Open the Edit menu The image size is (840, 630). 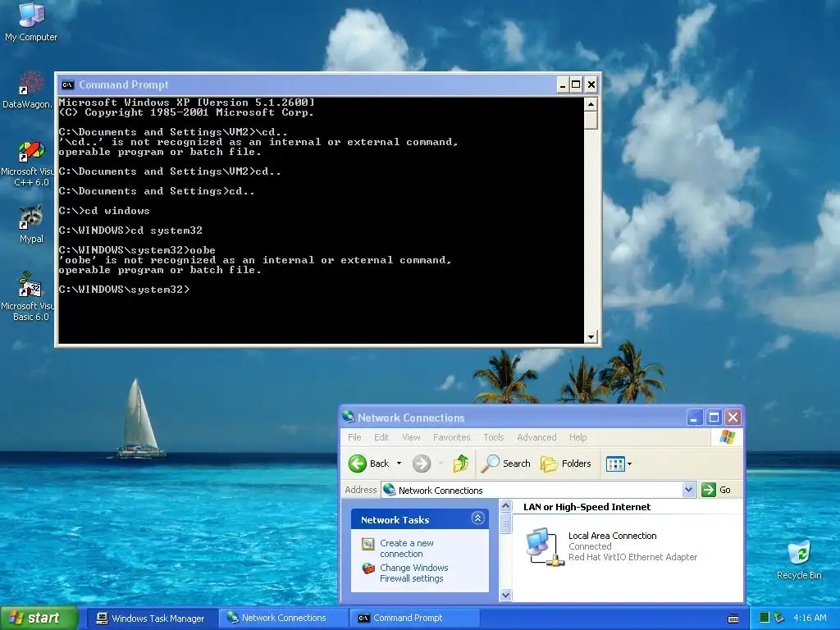click(x=381, y=437)
